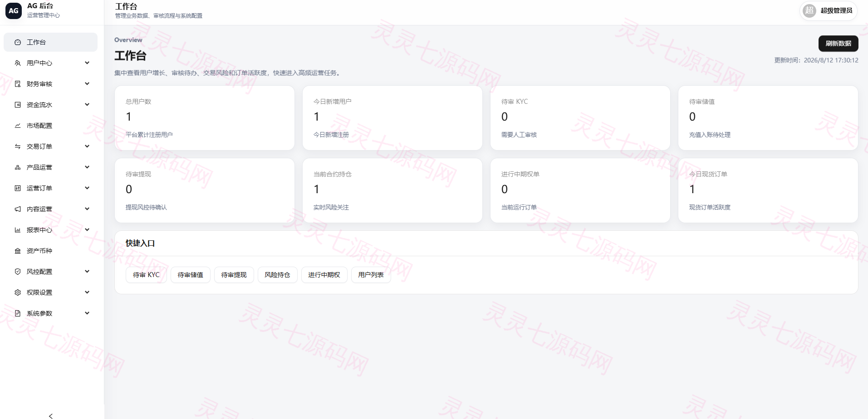The image size is (868, 419).
Task: Open the 资产币种 menu item
Action: point(50,251)
